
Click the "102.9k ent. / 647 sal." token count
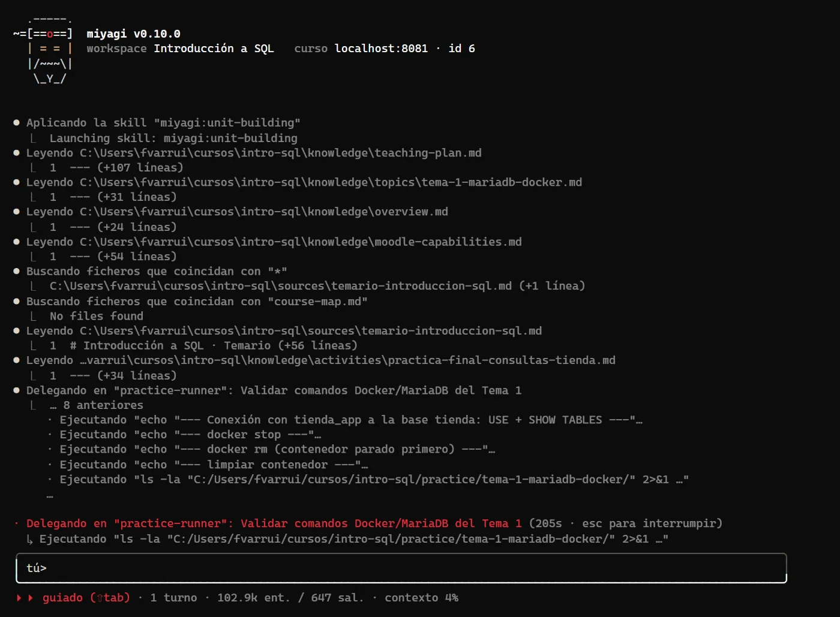click(290, 598)
